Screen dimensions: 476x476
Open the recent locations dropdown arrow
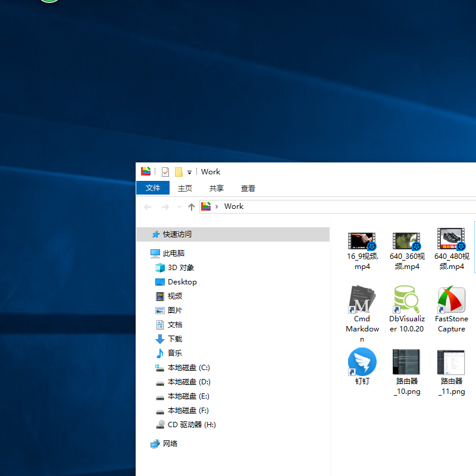coord(179,207)
